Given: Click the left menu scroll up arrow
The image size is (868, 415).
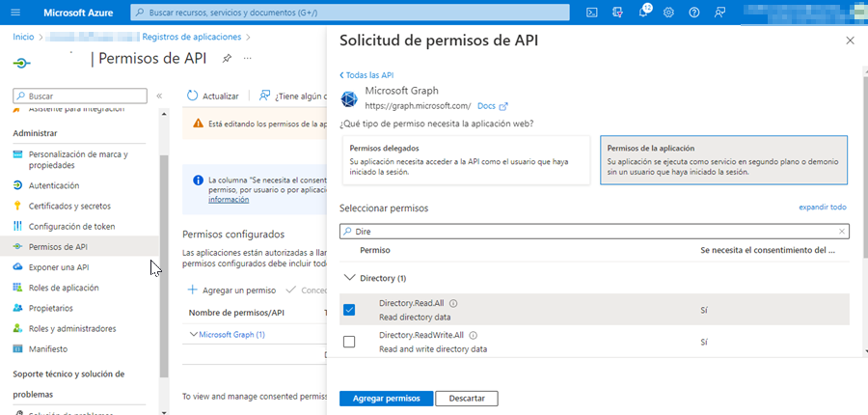Looking at the screenshot, I should 163,114.
